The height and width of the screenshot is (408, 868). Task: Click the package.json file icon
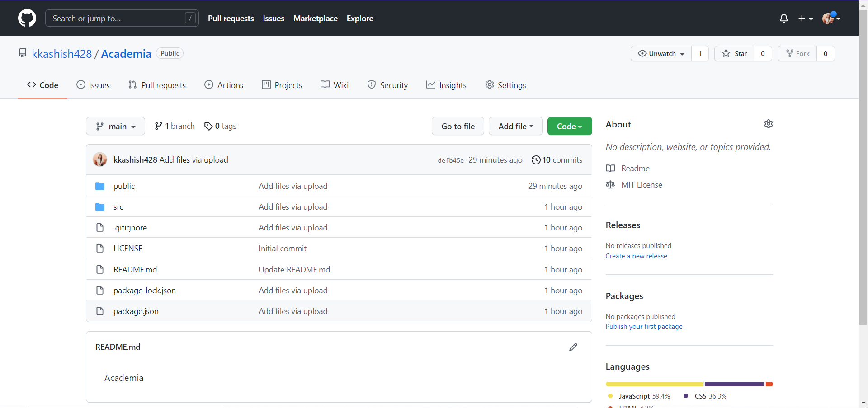(100, 311)
